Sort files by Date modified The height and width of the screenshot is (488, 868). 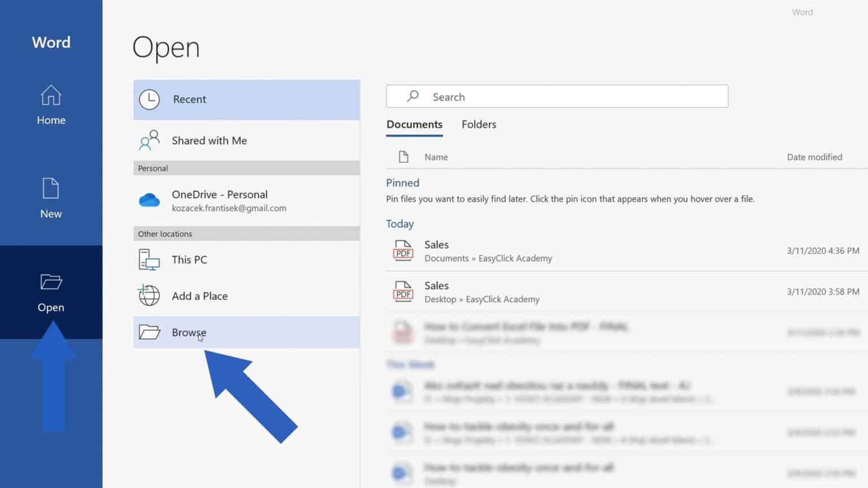click(814, 157)
